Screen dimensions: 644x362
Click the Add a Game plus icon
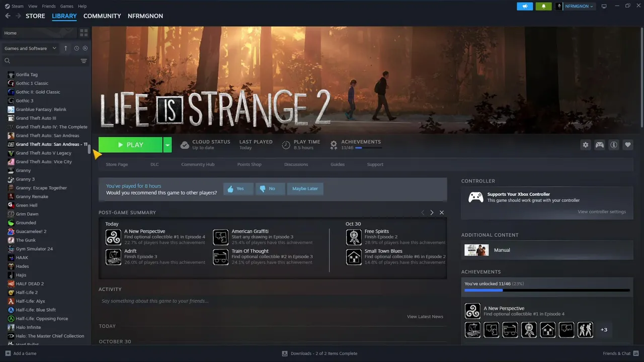click(x=8, y=353)
